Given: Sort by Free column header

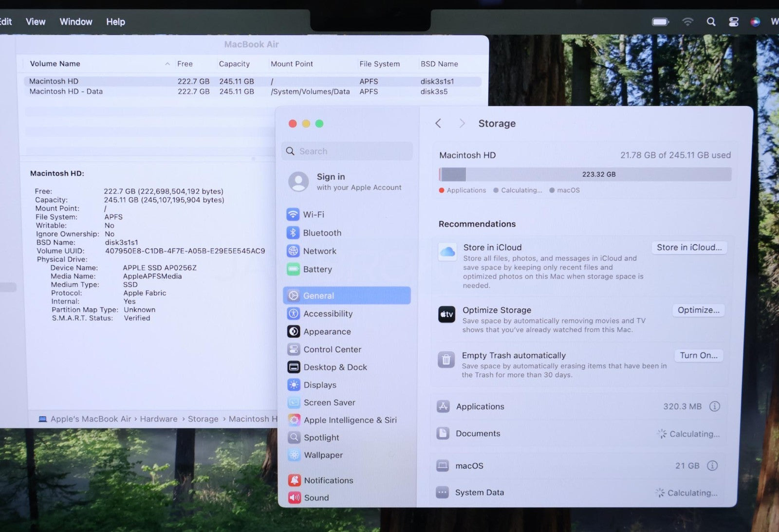Looking at the screenshot, I should tap(185, 64).
